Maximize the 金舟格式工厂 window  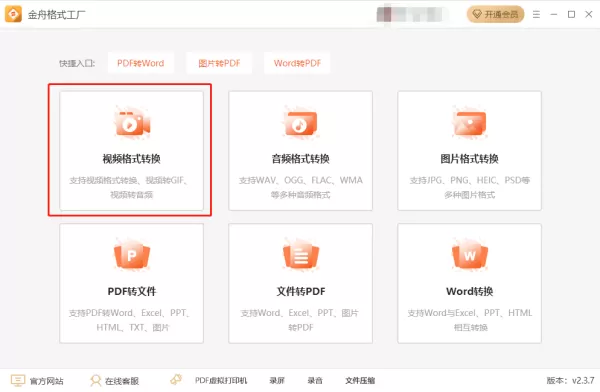click(x=571, y=15)
